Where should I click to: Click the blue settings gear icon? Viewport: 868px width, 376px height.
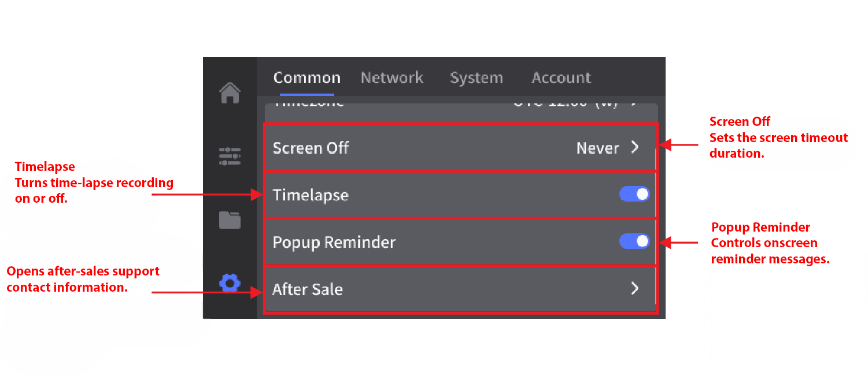pos(230,283)
